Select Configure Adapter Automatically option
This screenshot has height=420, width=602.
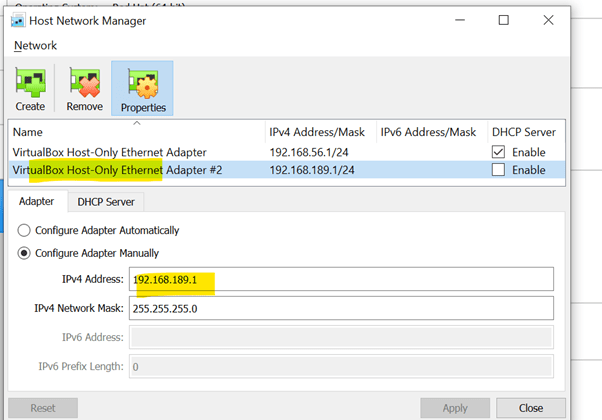(26, 230)
